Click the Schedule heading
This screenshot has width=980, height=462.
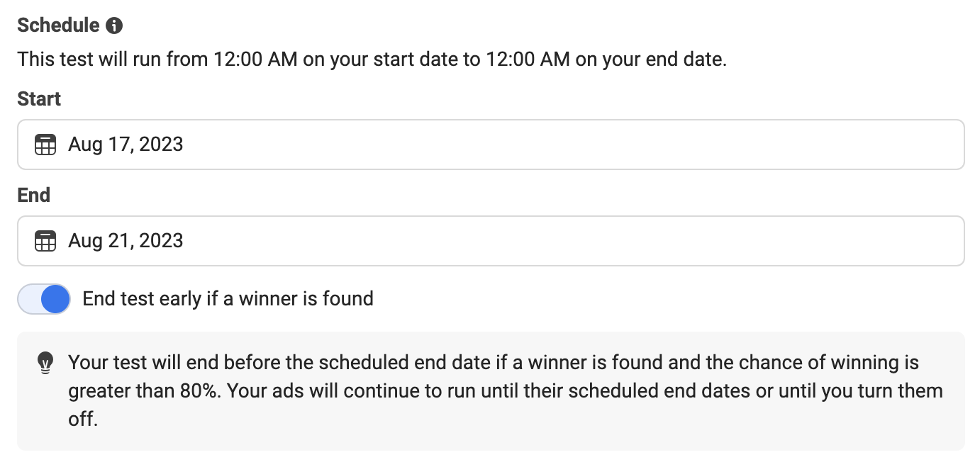[58, 26]
